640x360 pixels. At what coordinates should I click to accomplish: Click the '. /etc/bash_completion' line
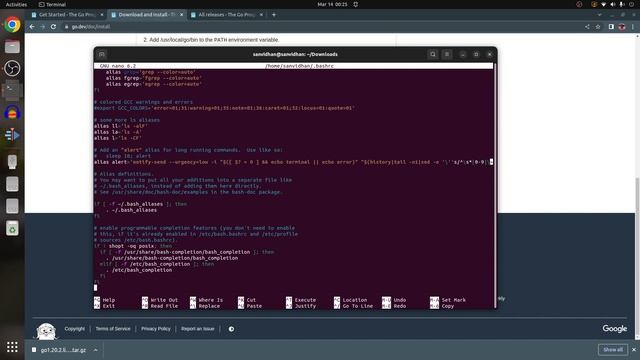pos(139,270)
